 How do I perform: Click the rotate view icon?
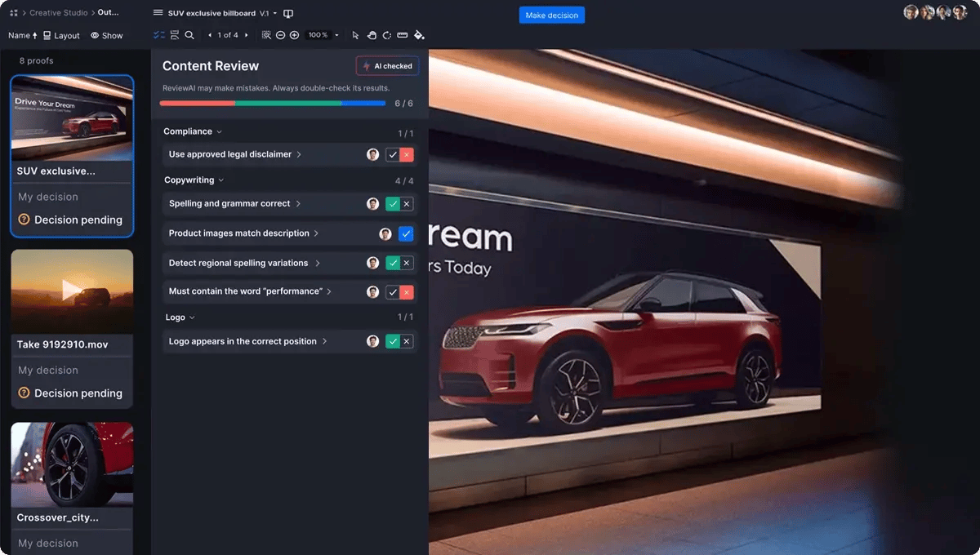388,35
